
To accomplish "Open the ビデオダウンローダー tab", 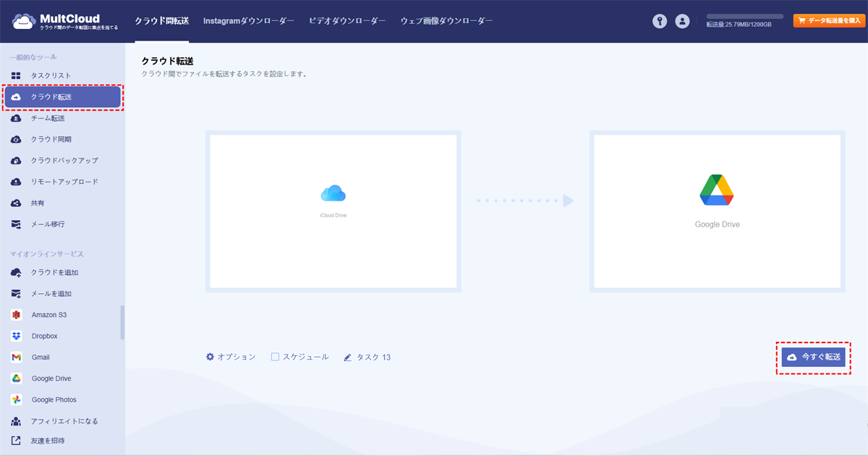I will (347, 21).
